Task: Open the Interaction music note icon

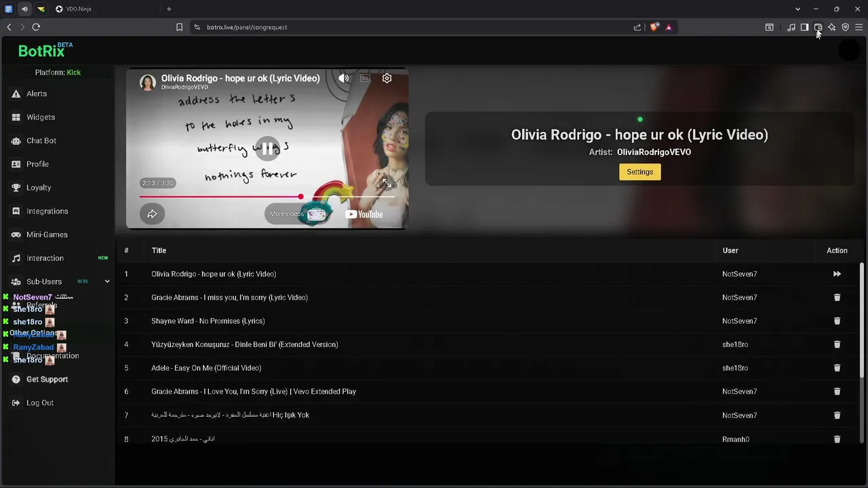Action: tap(16, 258)
